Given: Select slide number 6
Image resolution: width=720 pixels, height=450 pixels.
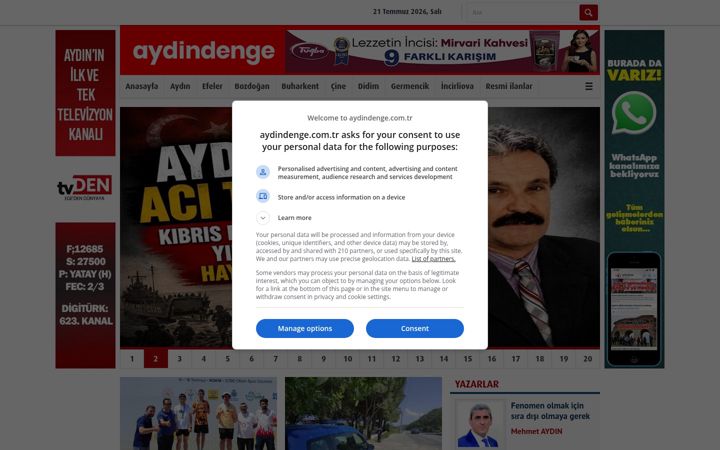Looking at the screenshot, I should pyautogui.click(x=252, y=359).
